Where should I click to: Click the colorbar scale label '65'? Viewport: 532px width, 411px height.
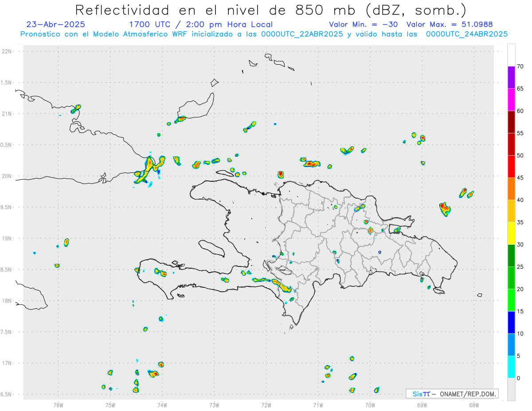tap(520, 89)
